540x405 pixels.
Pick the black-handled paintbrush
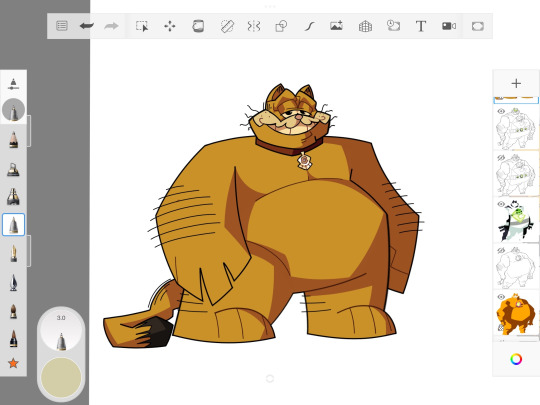13,338
